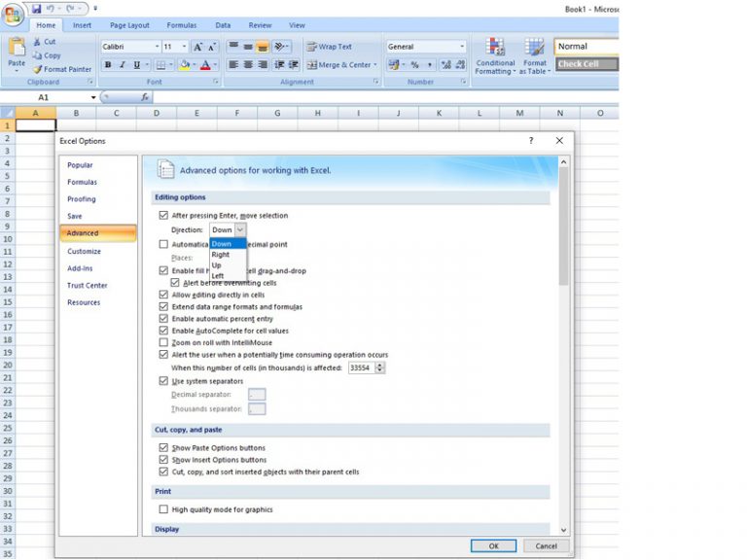Click the Wrap Text button

point(329,47)
